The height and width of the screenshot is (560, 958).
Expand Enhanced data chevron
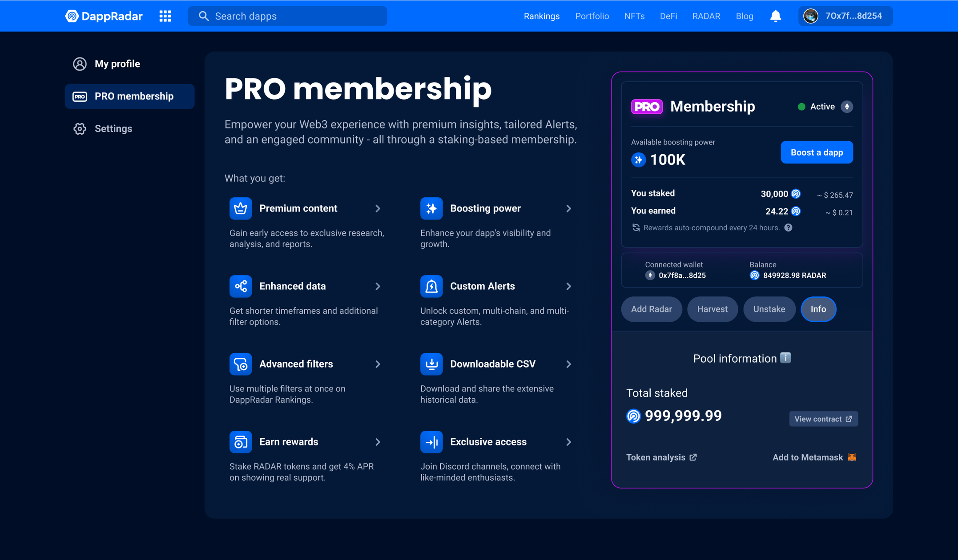pos(378,286)
